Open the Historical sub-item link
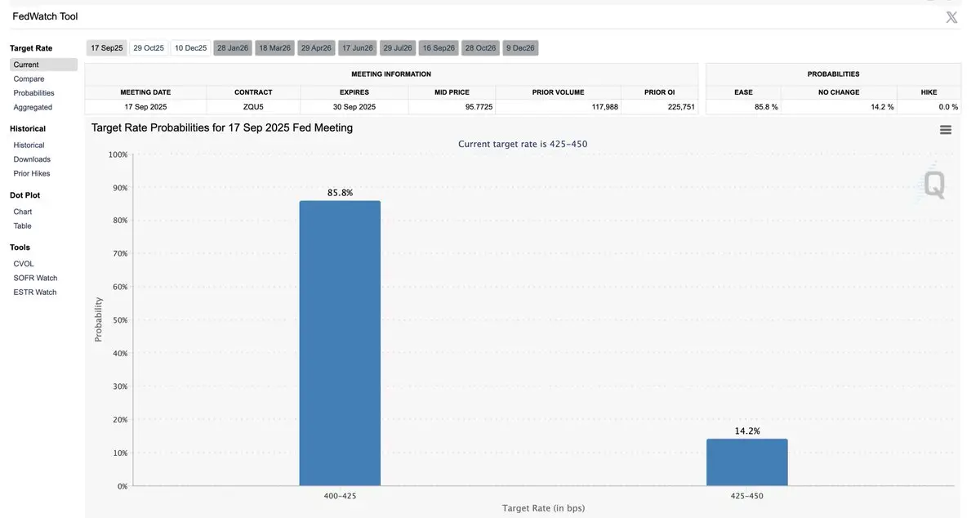The image size is (980, 518). pos(29,145)
